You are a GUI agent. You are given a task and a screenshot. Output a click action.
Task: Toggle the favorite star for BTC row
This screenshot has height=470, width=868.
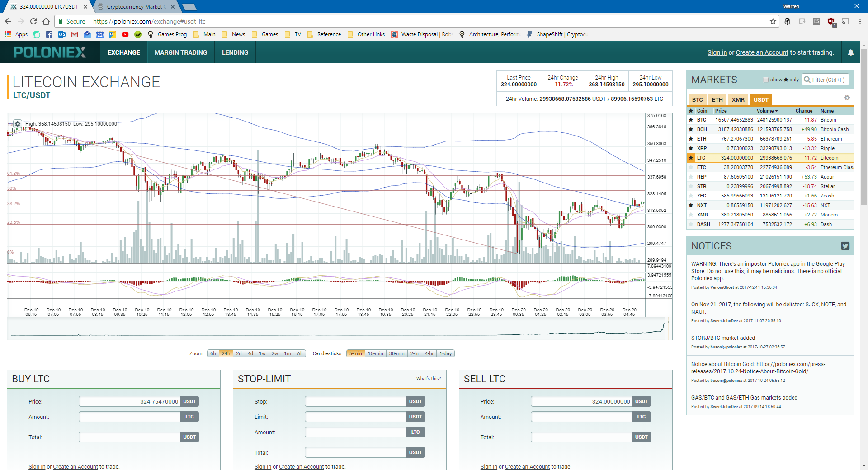691,120
